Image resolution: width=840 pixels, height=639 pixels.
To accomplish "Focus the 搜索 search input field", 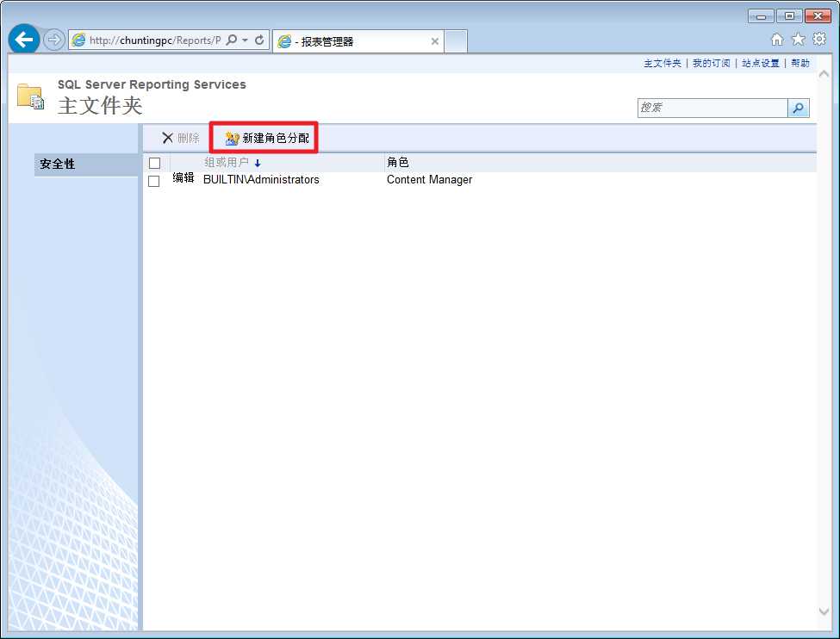I will [712, 108].
